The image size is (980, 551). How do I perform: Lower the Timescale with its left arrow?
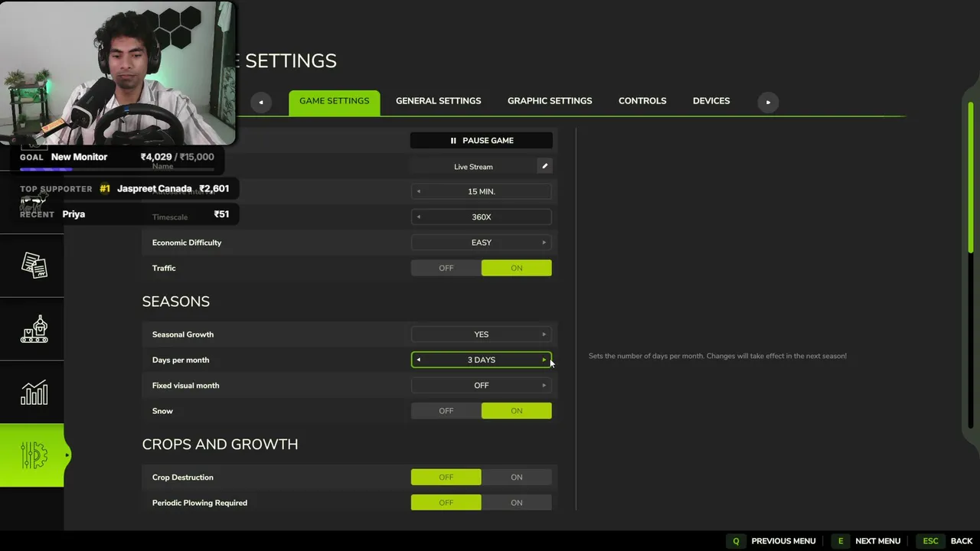(418, 217)
